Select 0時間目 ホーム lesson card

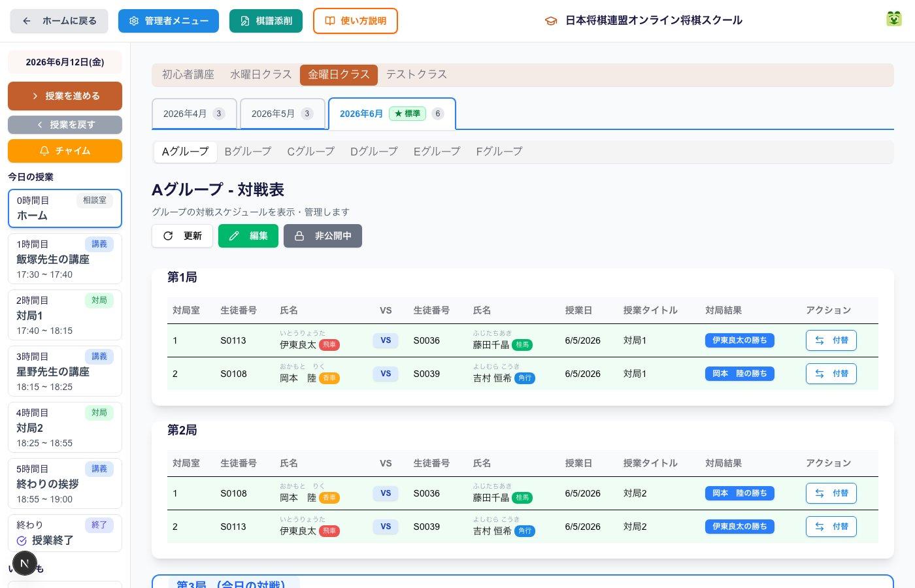pyautogui.click(x=65, y=208)
